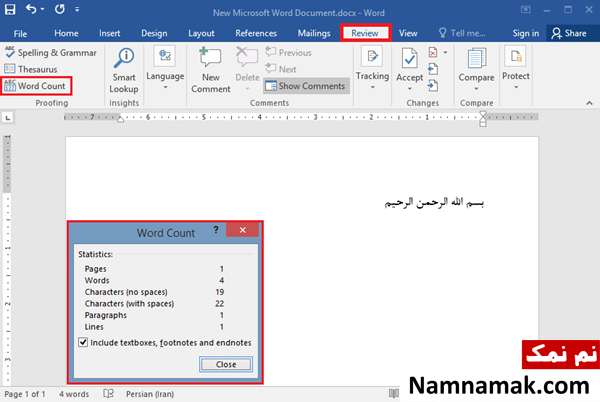Click the Pages value row
Viewport: 600px width, 402px height.
154,269
